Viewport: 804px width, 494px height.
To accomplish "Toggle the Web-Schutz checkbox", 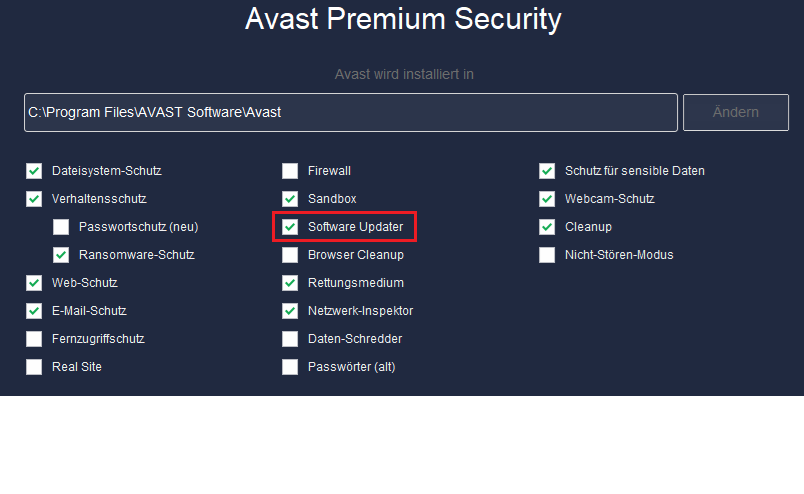I will click(x=35, y=283).
